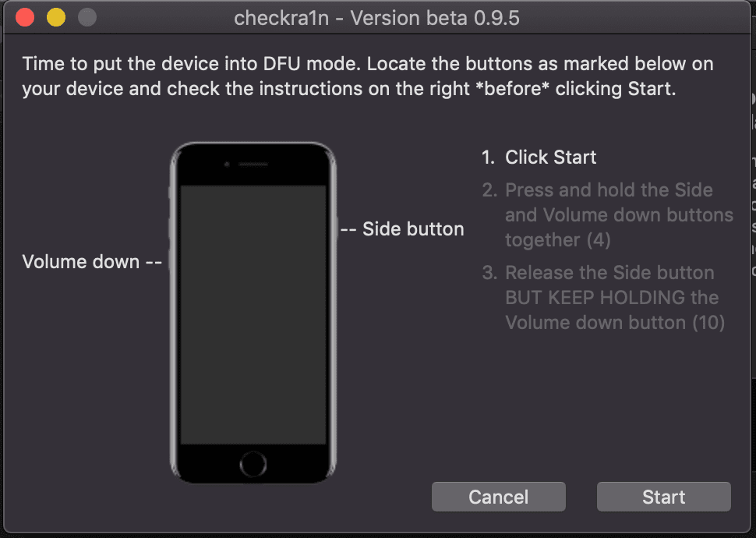The width and height of the screenshot is (756, 538).
Task: Click the Volume down button on the phone's edge
Action: [x=171, y=261]
